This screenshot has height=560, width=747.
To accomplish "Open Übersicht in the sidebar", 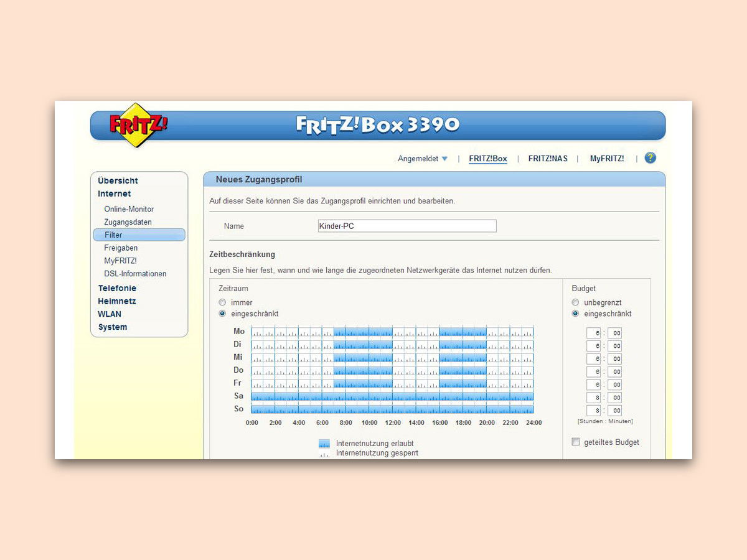I will pos(118,180).
